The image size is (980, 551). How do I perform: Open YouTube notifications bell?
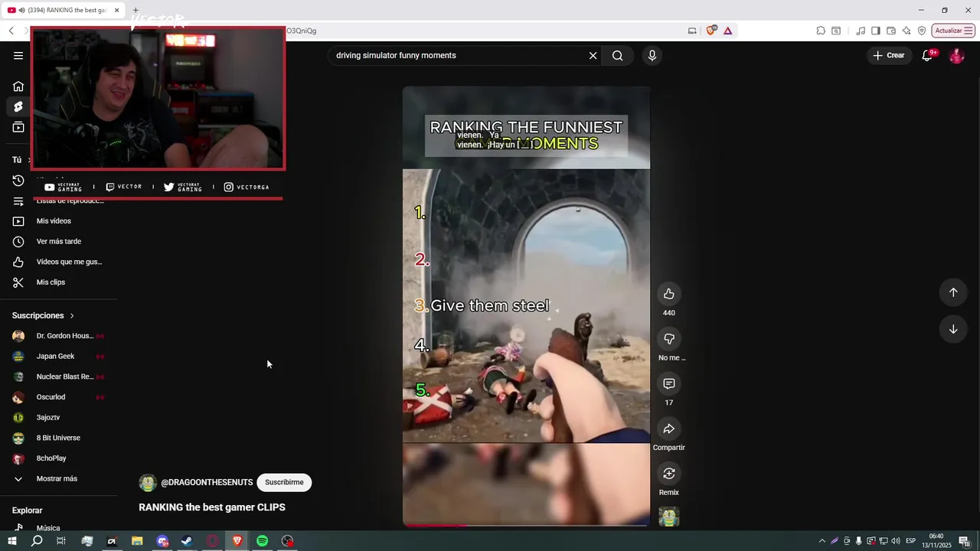[927, 55]
